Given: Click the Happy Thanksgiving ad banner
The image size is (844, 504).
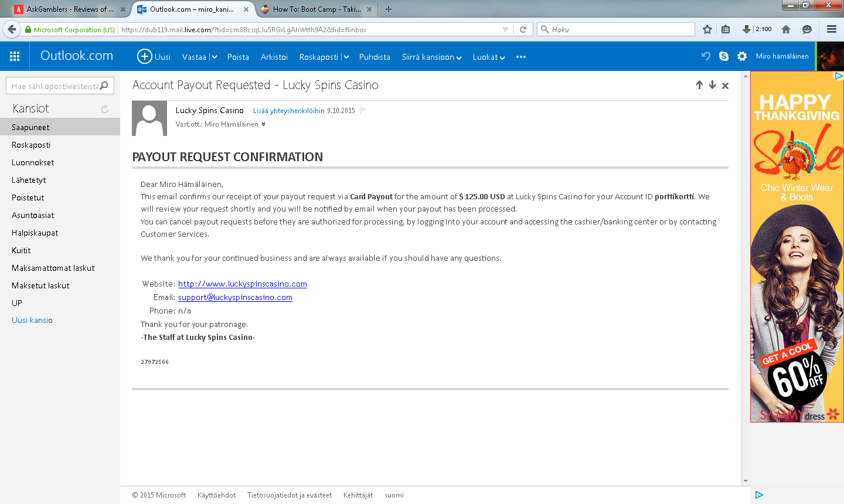Looking at the screenshot, I should (797, 247).
